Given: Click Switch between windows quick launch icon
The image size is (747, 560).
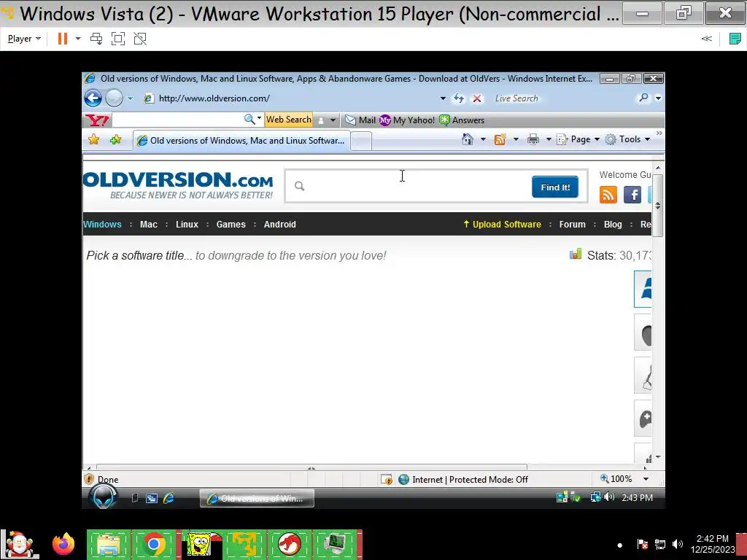Looking at the screenshot, I should click(x=152, y=499).
